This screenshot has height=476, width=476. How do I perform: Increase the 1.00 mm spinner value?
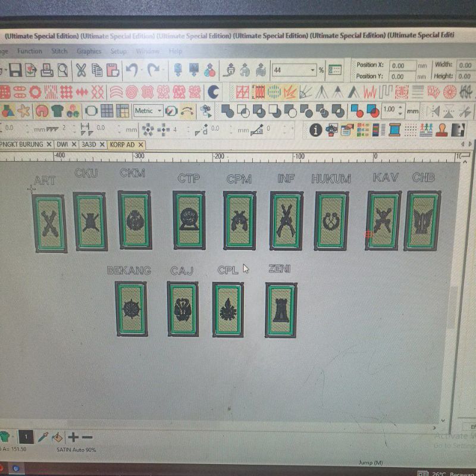(400, 108)
